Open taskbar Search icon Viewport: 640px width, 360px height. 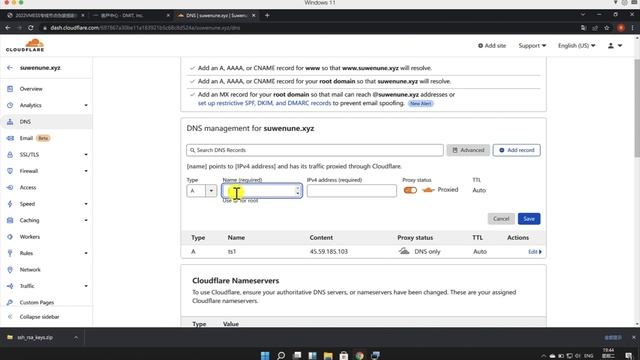pyautogui.click(x=281, y=356)
